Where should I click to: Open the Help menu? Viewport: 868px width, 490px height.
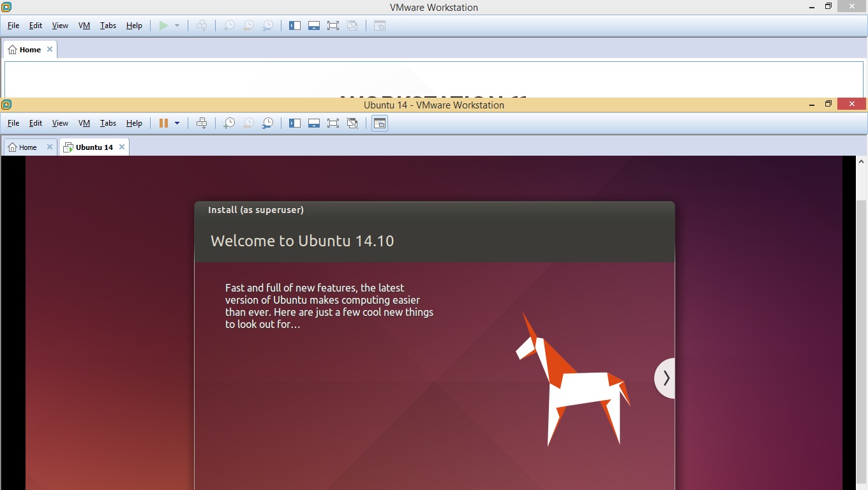134,122
